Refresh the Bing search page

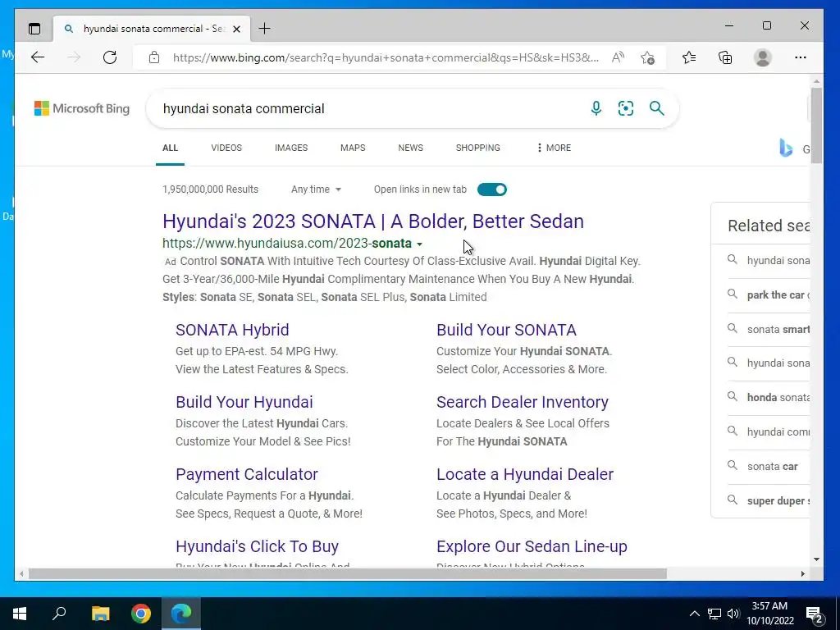[110, 57]
